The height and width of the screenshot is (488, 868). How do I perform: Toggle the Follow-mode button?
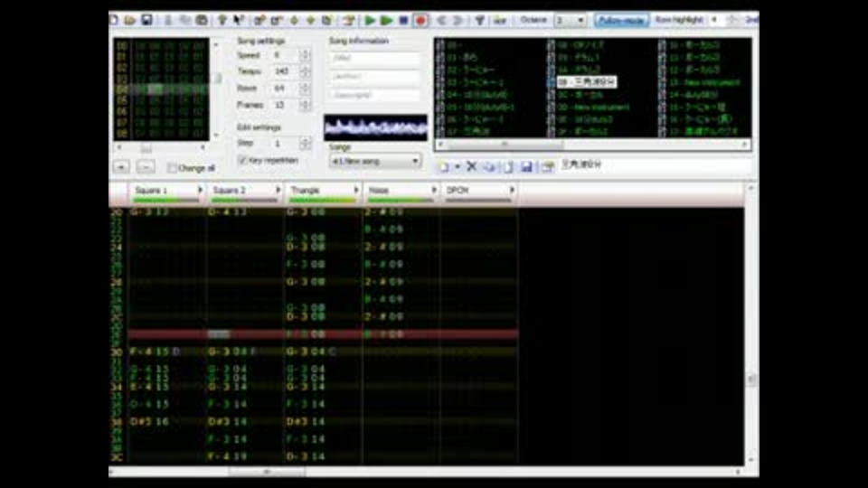click(622, 21)
